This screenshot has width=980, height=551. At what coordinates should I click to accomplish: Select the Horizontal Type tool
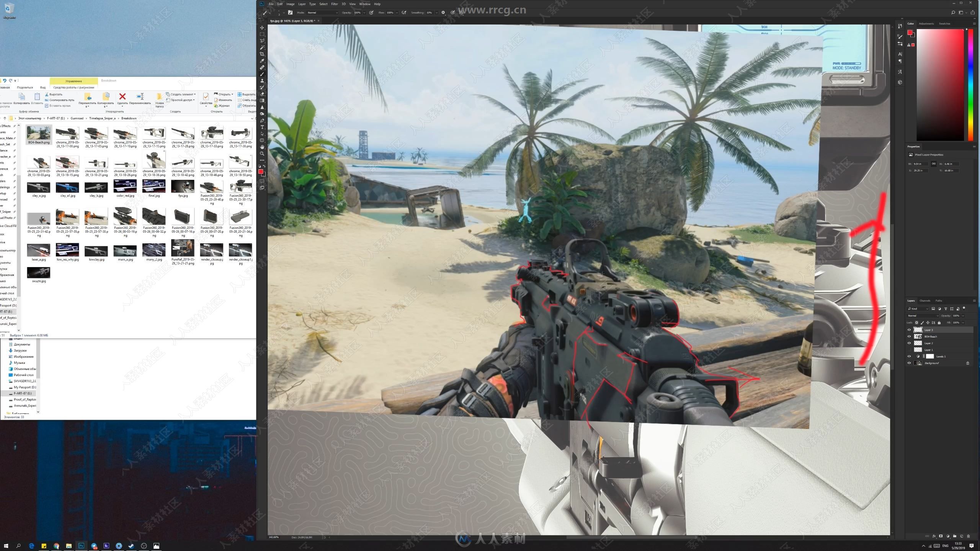pyautogui.click(x=262, y=127)
